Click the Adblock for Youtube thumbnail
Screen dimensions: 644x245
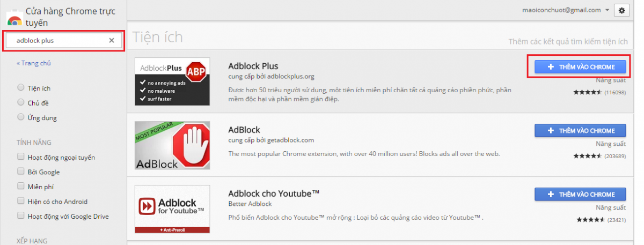[172, 209]
